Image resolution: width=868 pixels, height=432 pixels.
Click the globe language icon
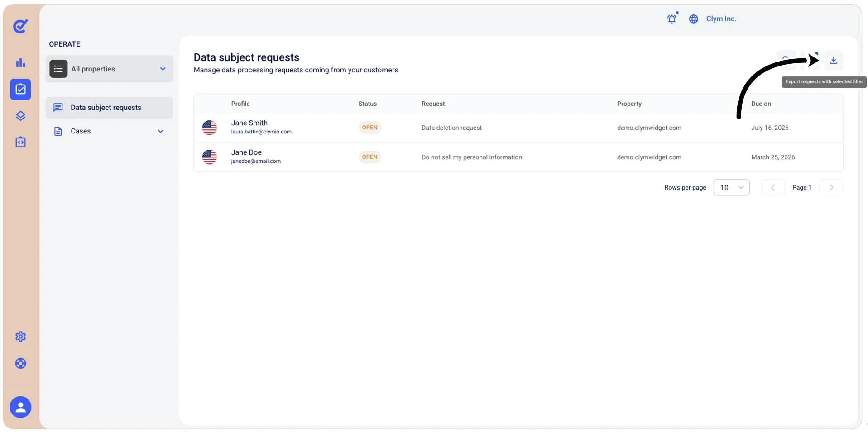(693, 19)
